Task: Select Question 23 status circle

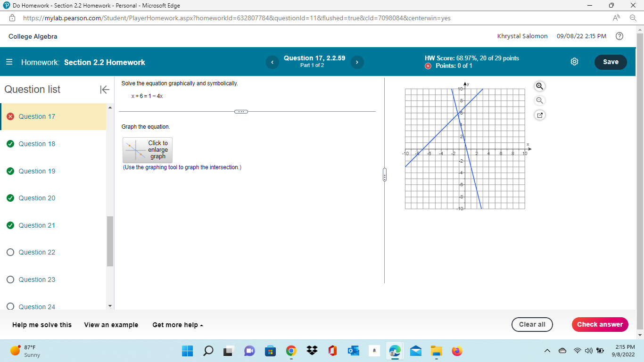Action: [10, 280]
